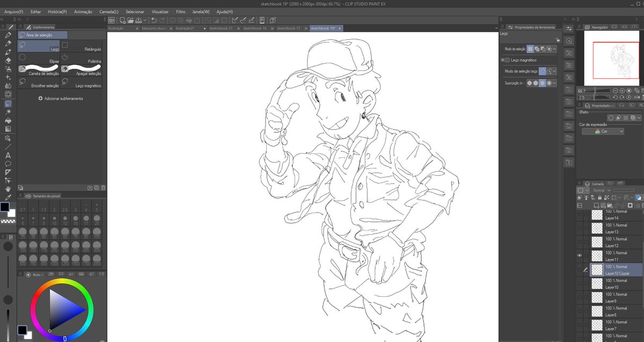Click the Open file folder icon
The image size is (644, 342).
coord(130,20)
